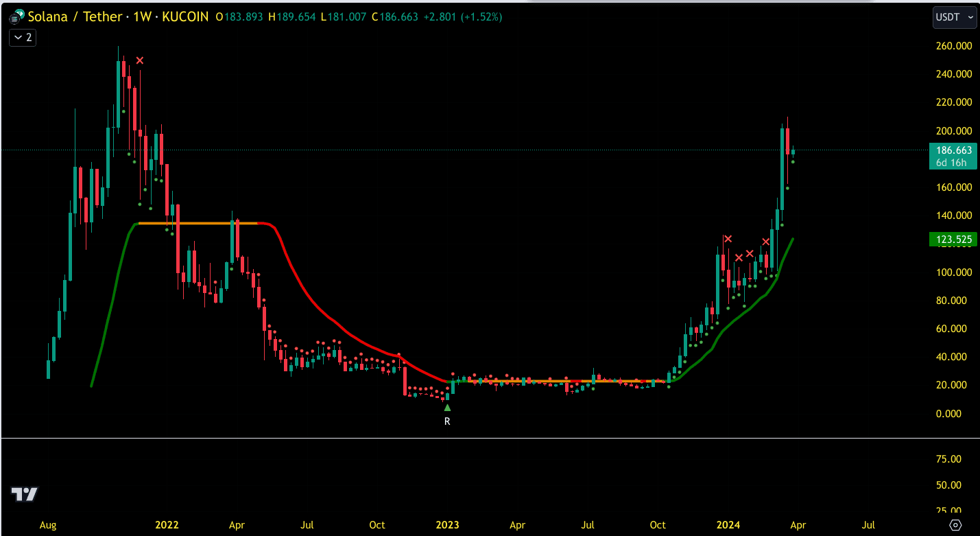The height and width of the screenshot is (536, 980).
Task: Click the 2023 label on the time axis
Action: (448, 525)
